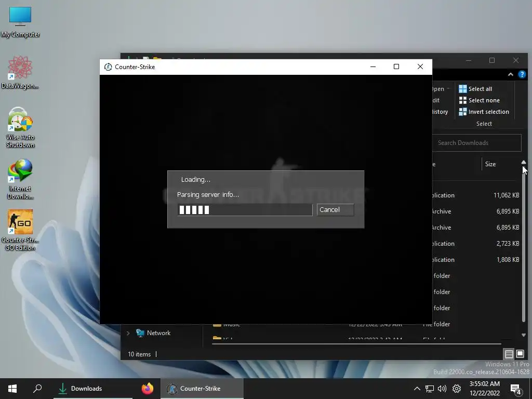Click 10 items status bar text
This screenshot has width=532, height=399.
139,354
